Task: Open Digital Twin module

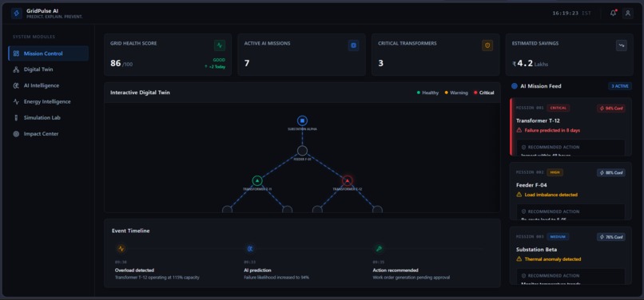Action: 48,69
